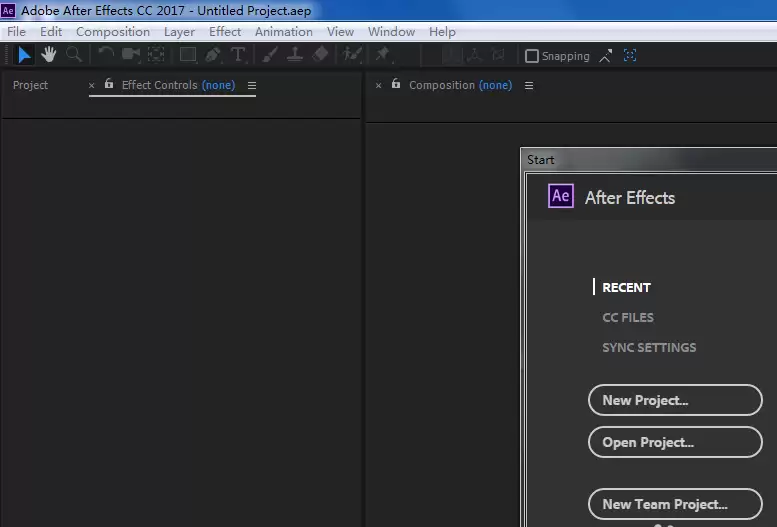
Task: Open the Composition panel hamburger menu
Action: coord(529,86)
